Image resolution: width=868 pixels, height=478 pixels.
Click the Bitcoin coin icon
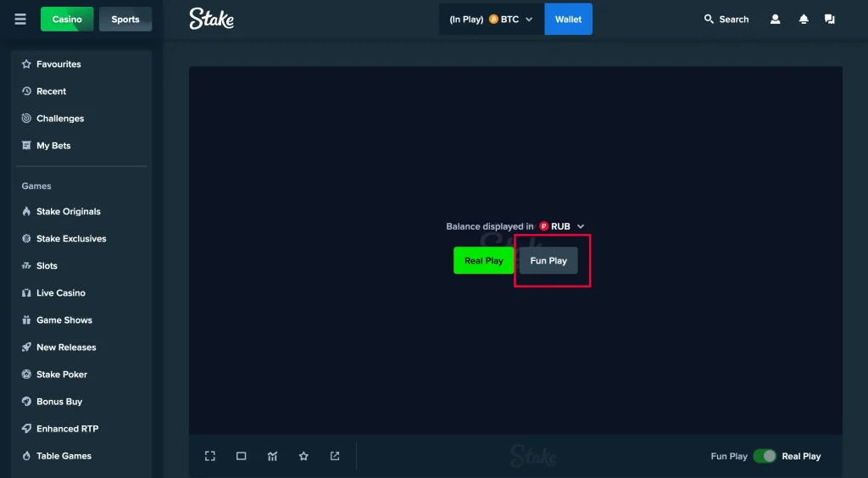point(493,19)
